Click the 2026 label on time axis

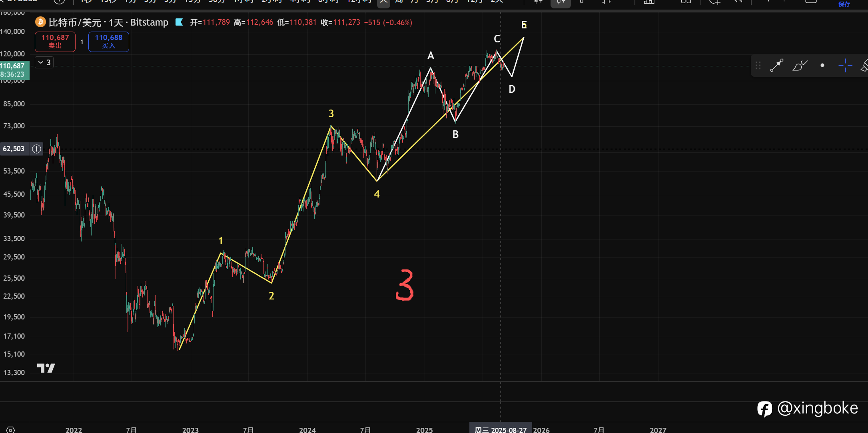coord(541,430)
